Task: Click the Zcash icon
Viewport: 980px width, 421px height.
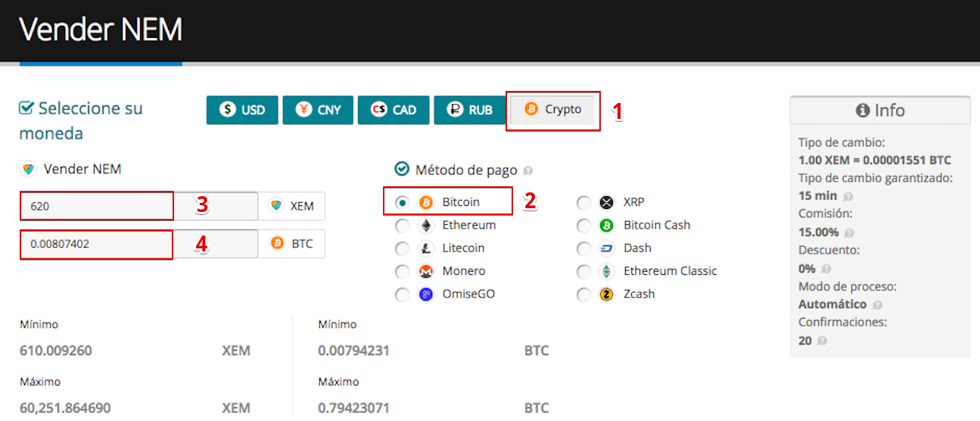Action: (606, 295)
